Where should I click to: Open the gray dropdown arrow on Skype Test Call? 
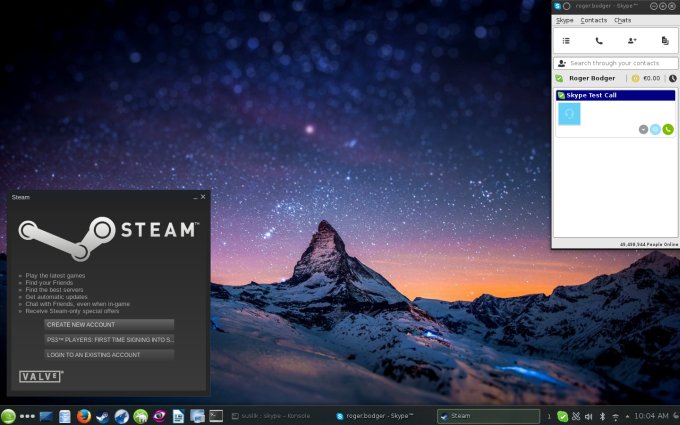tap(643, 129)
